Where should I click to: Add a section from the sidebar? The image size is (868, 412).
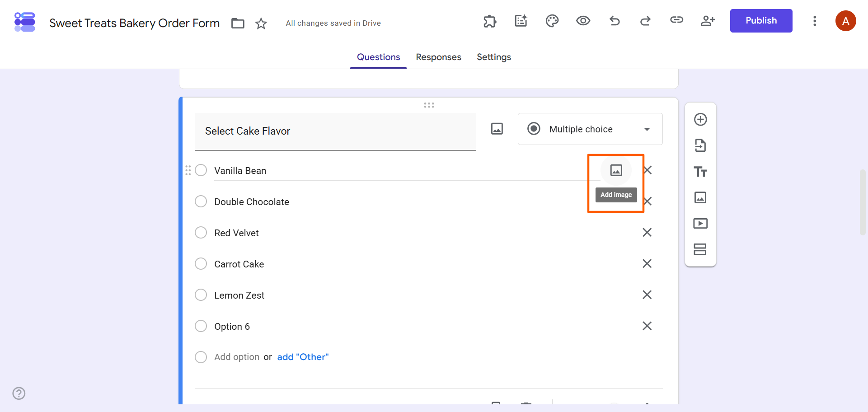[x=700, y=249]
